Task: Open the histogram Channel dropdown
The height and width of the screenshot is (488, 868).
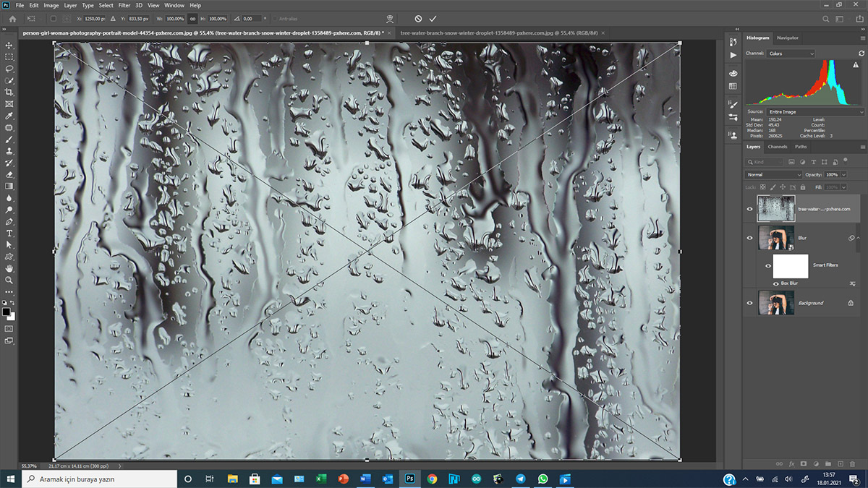Action: (x=791, y=53)
